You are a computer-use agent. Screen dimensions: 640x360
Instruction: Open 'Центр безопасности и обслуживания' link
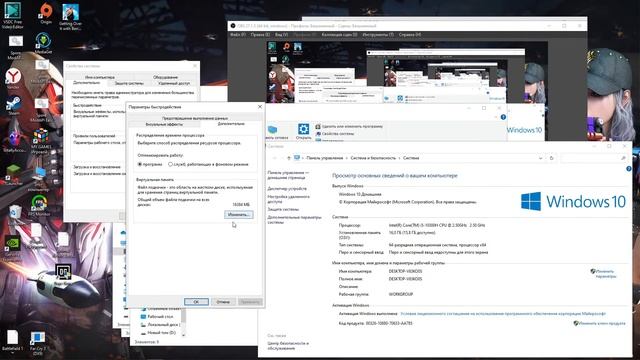coord(288,346)
